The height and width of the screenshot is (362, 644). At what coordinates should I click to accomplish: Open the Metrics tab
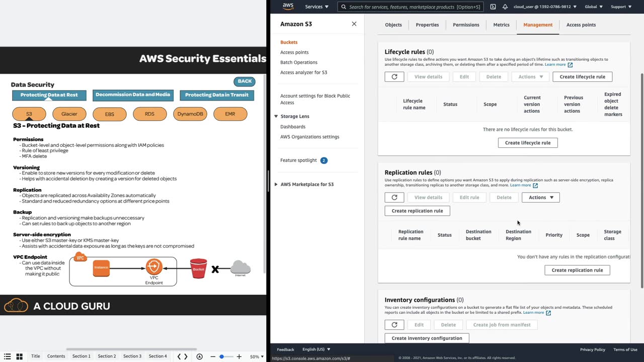pos(501,25)
